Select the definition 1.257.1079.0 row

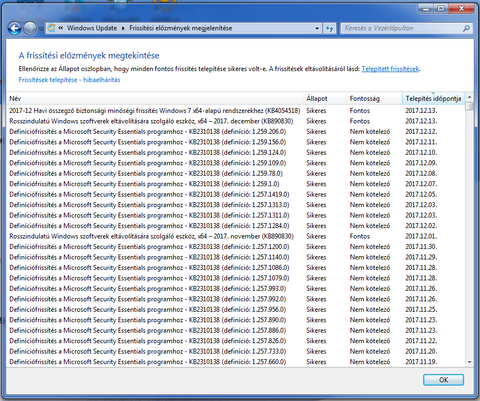235,278
